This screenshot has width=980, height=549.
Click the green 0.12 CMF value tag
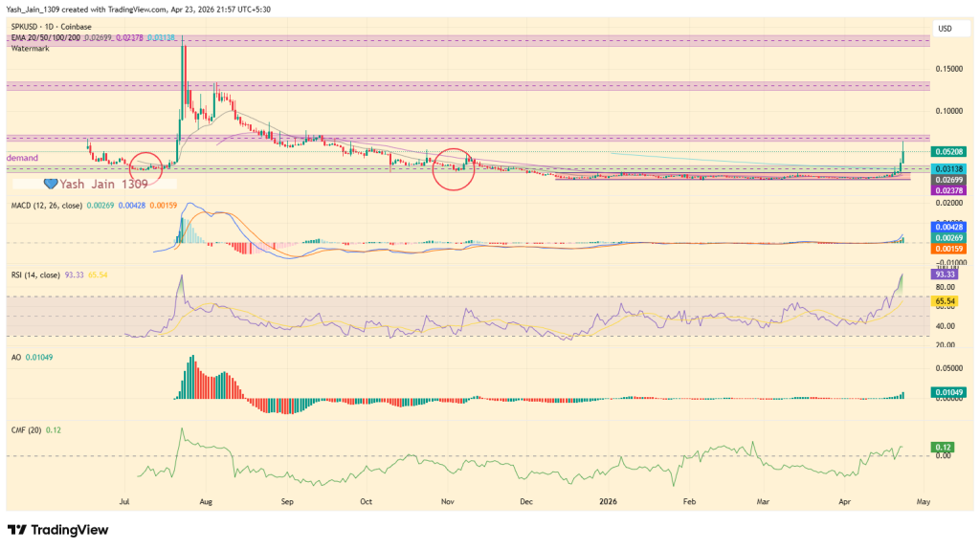pyautogui.click(x=942, y=448)
